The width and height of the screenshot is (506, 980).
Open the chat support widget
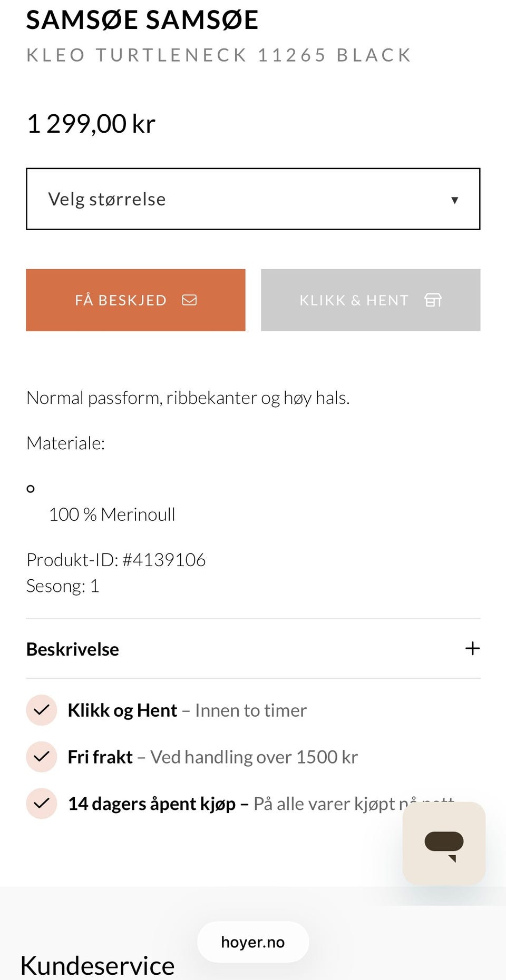[x=444, y=843]
